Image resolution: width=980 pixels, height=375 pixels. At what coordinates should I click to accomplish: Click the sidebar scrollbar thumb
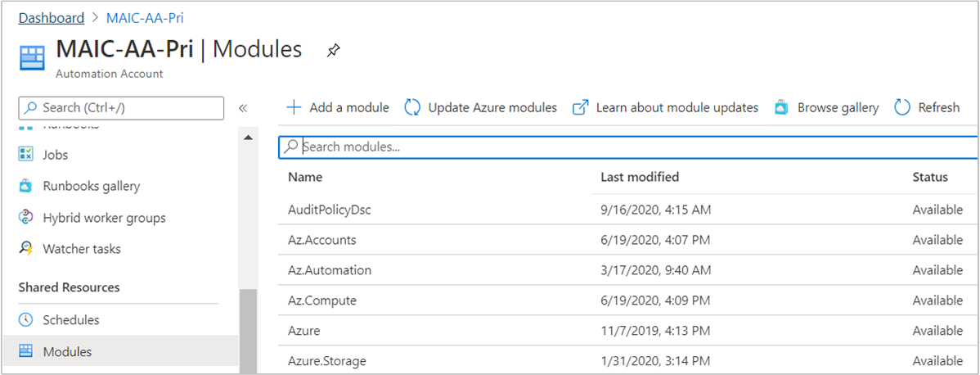point(248,332)
